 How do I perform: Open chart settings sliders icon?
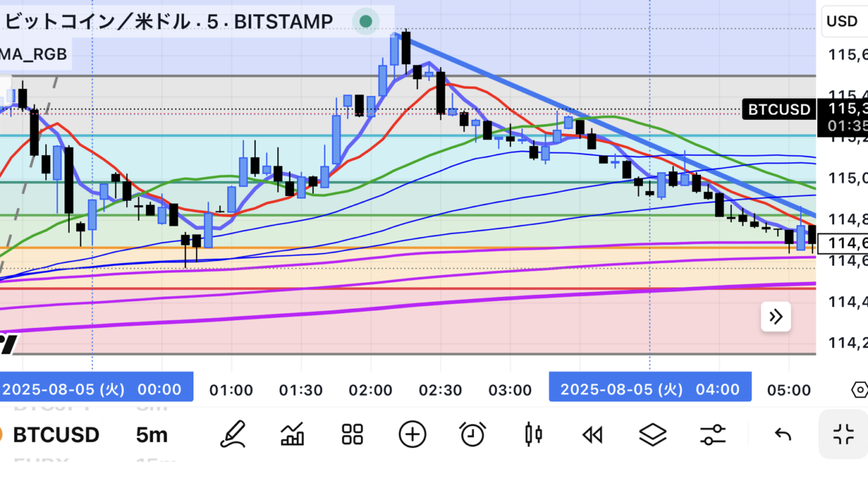713,434
